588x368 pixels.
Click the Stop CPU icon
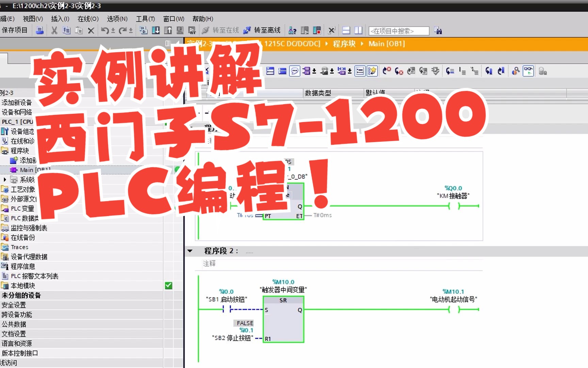pyautogui.click(x=317, y=31)
